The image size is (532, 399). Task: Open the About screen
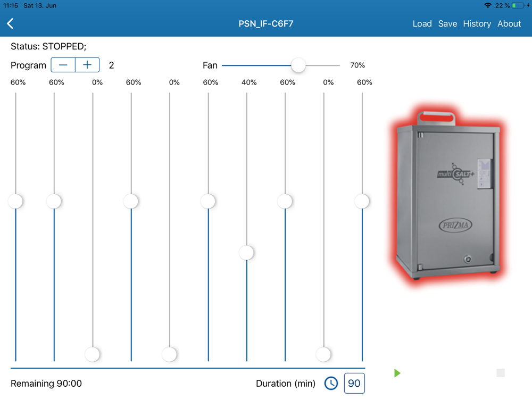[509, 24]
